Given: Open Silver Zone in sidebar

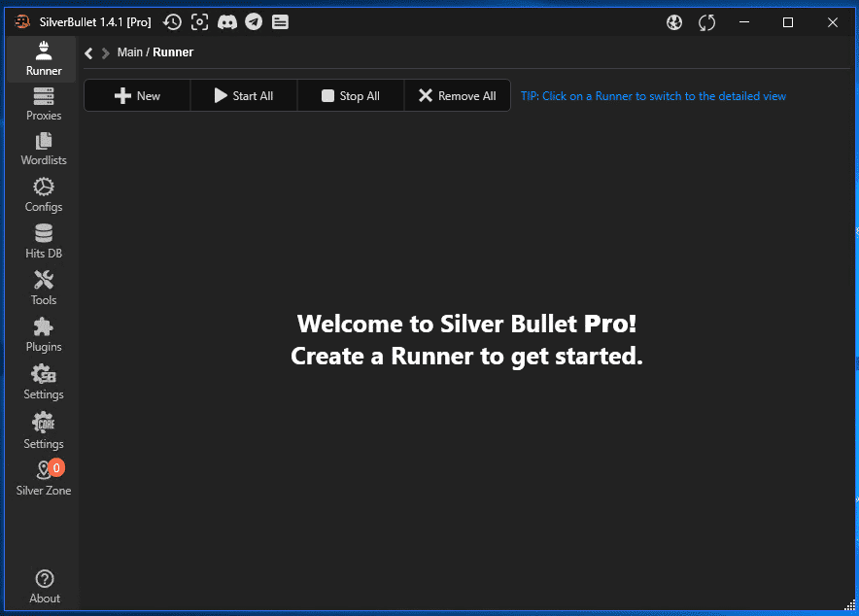Looking at the screenshot, I should (x=44, y=477).
